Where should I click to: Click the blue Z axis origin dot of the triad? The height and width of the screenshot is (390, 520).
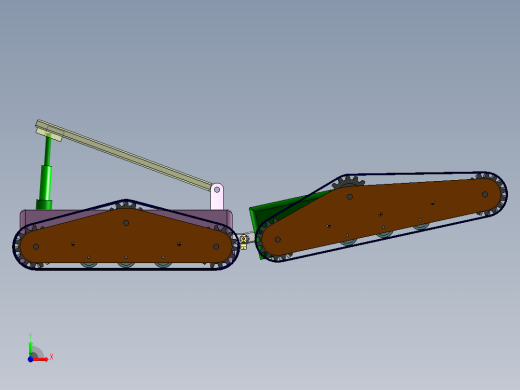(30, 359)
